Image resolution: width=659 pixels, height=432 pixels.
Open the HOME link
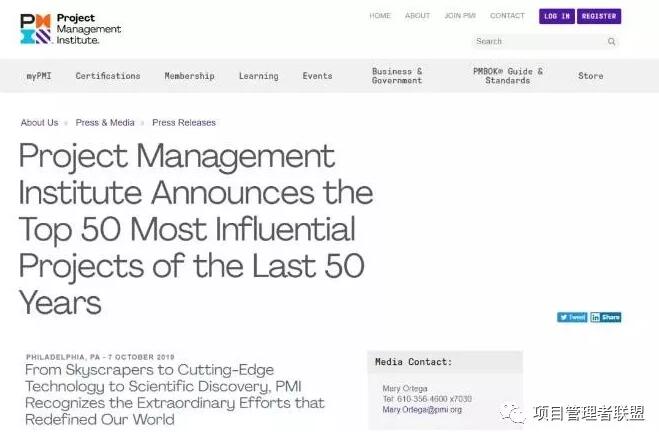coord(380,16)
